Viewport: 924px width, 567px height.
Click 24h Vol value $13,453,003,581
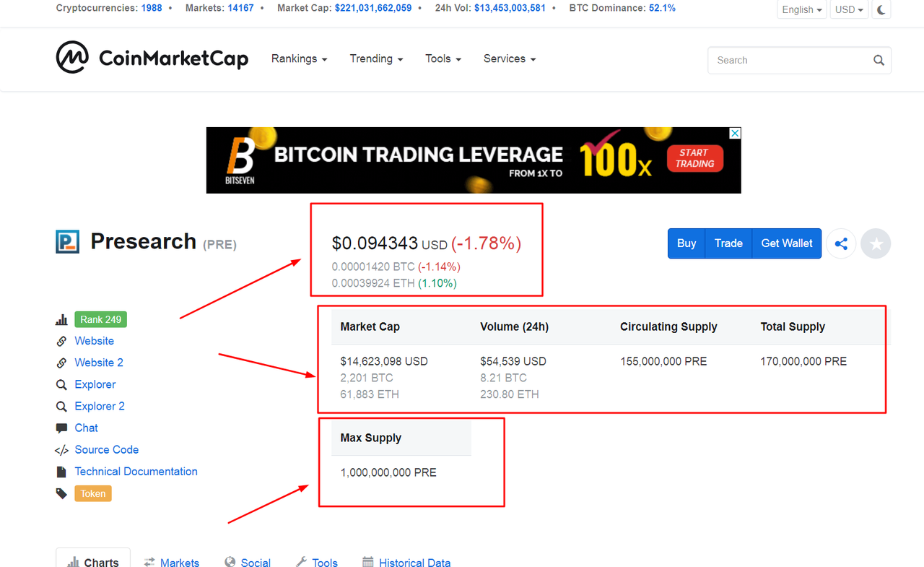coord(510,9)
